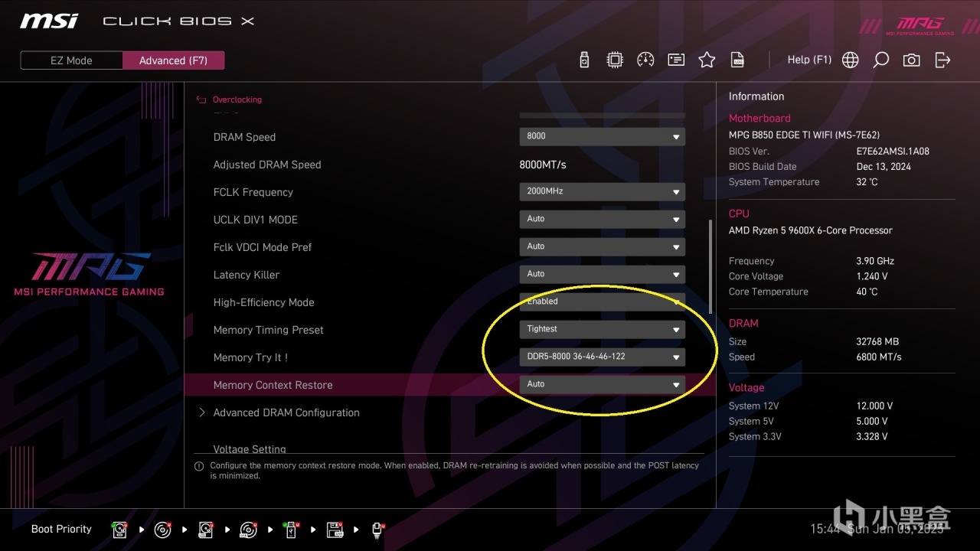Select the Advanced (F7) tab
Viewport: 980px width, 551px height.
173,60
